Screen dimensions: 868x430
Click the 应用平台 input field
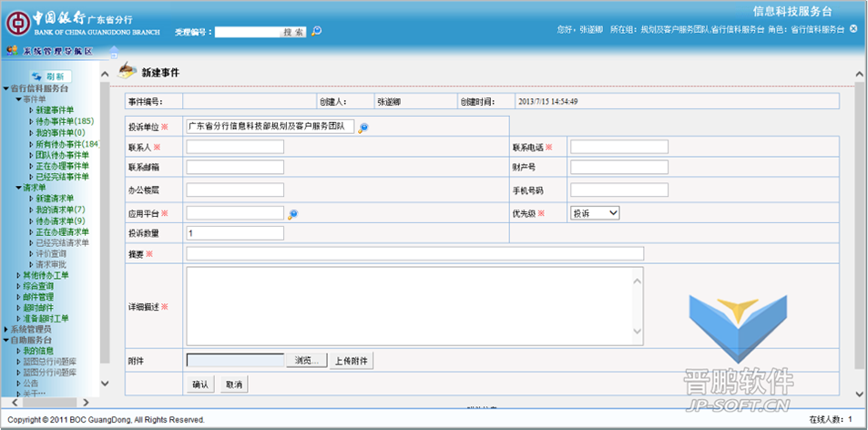click(235, 213)
